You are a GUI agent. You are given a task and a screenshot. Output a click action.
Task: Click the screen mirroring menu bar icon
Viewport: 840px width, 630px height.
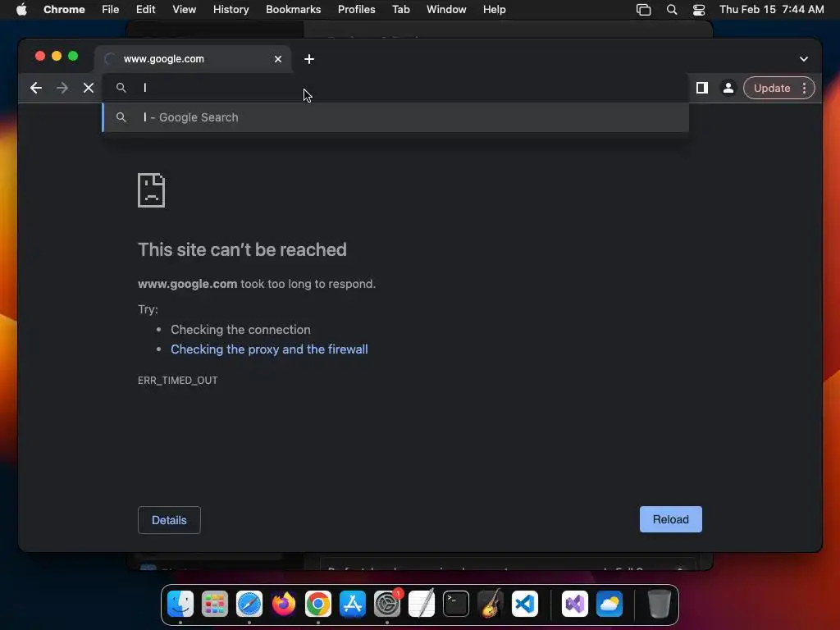(x=643, y=10)
